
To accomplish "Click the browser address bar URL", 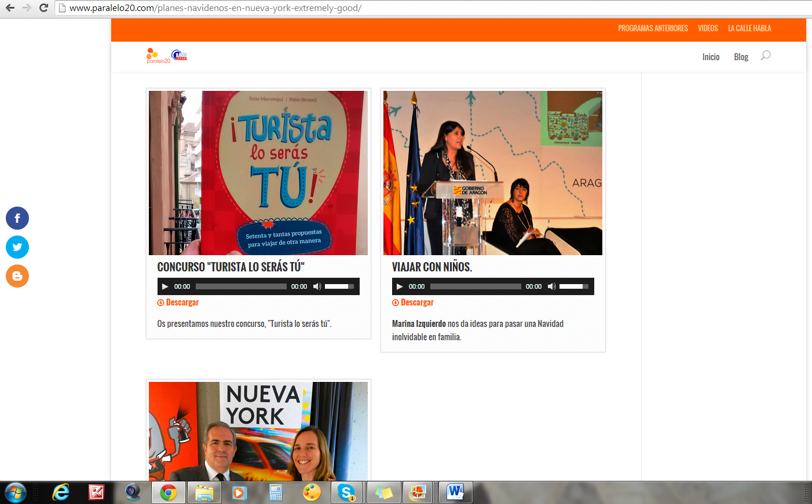I will click(215, 8).
